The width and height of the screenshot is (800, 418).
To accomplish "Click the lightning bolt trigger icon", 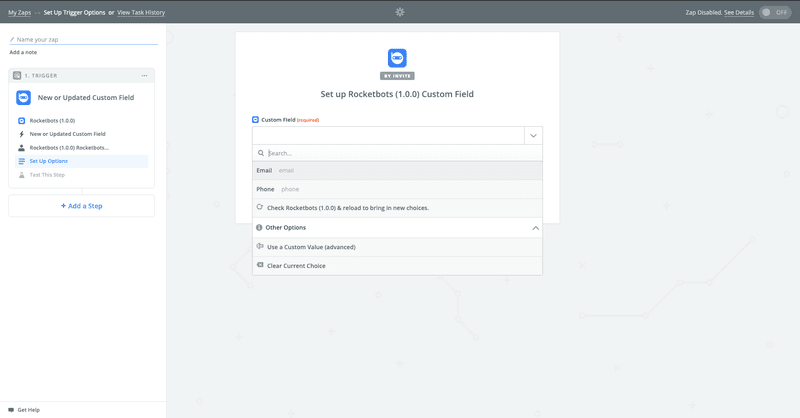I will coord(21,134).
